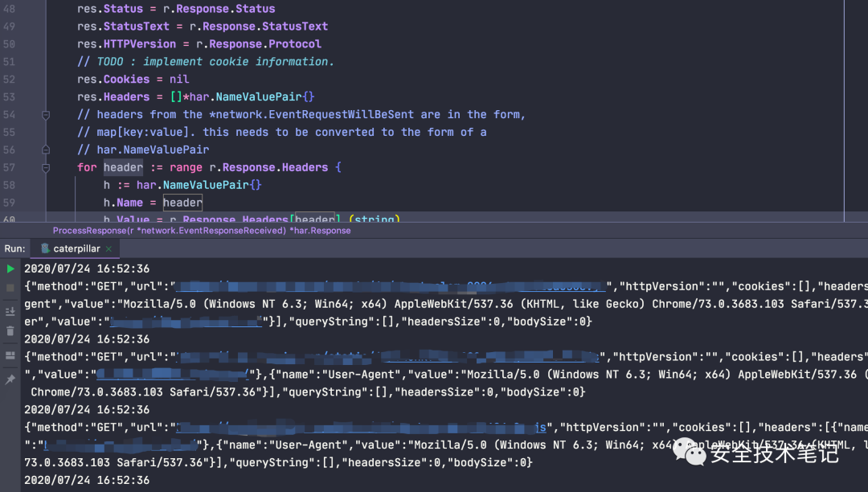This screenshot has width=868, height=492.
Task: Click the console line beginning er","value":
Action: [x=308, y=322]
